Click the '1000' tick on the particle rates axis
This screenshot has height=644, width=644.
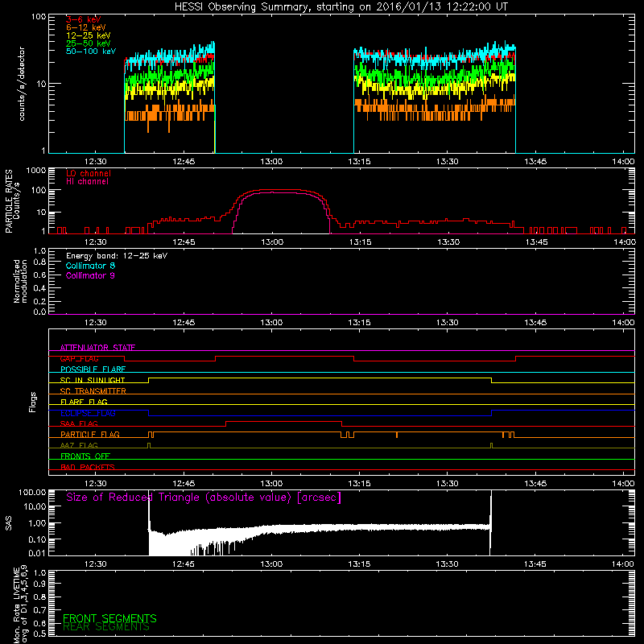coord(36,171)
